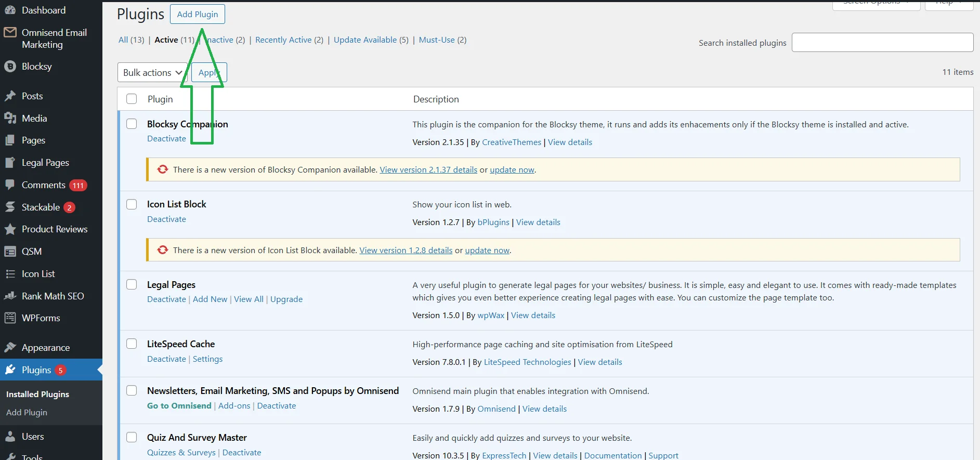The image size is (980, 460).
Task: Tick the Blocksy Companion checkbox
Action: tap(132, 124)
